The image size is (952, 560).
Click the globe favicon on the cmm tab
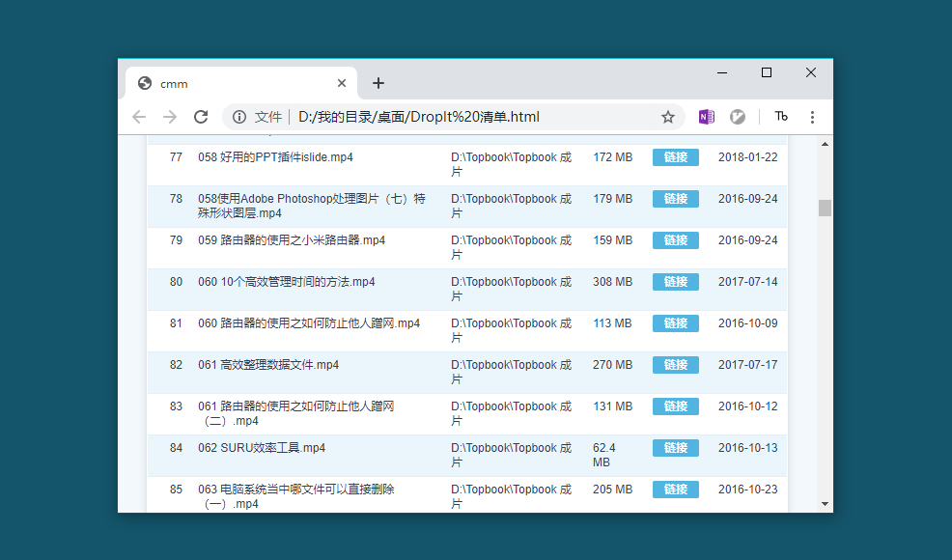tap(144, 83)
